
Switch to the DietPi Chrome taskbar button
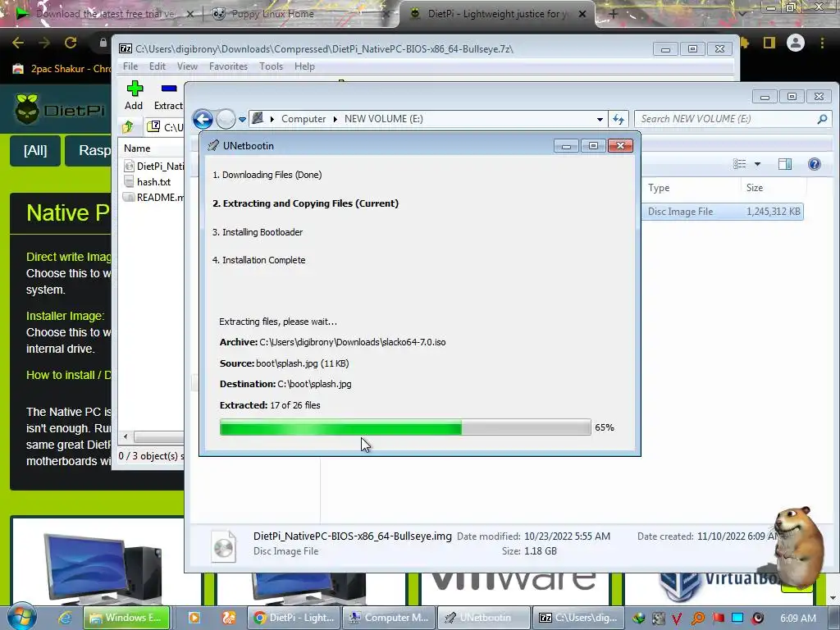[294, 618]
